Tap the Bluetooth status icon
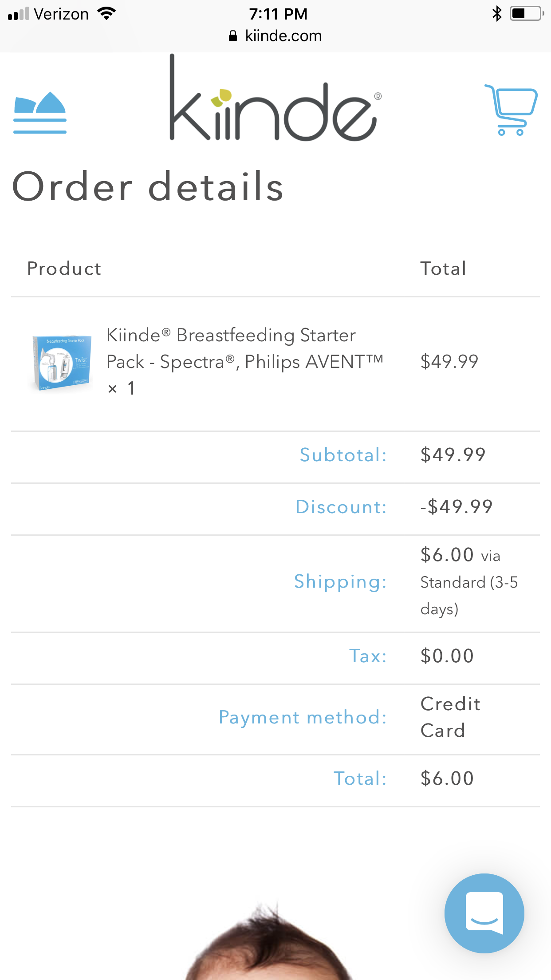The height and width of the screenshot is (980, 551). point(497,14)
